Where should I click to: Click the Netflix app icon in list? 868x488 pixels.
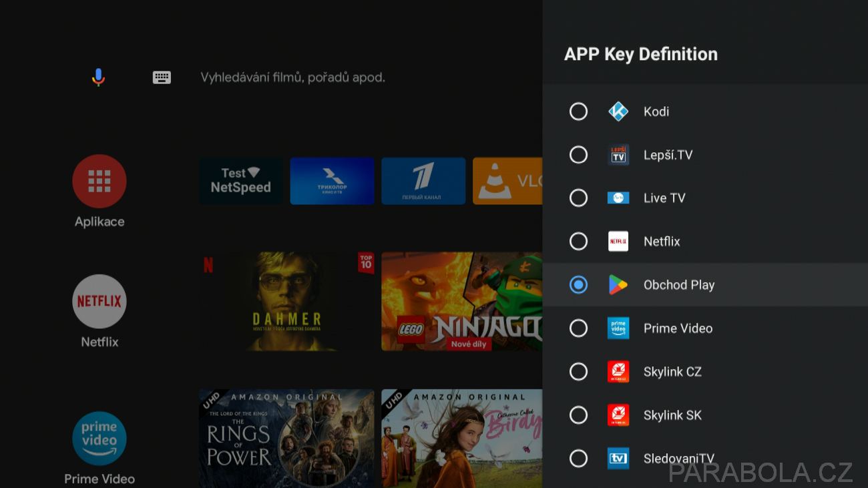click(x=618, y=242)
